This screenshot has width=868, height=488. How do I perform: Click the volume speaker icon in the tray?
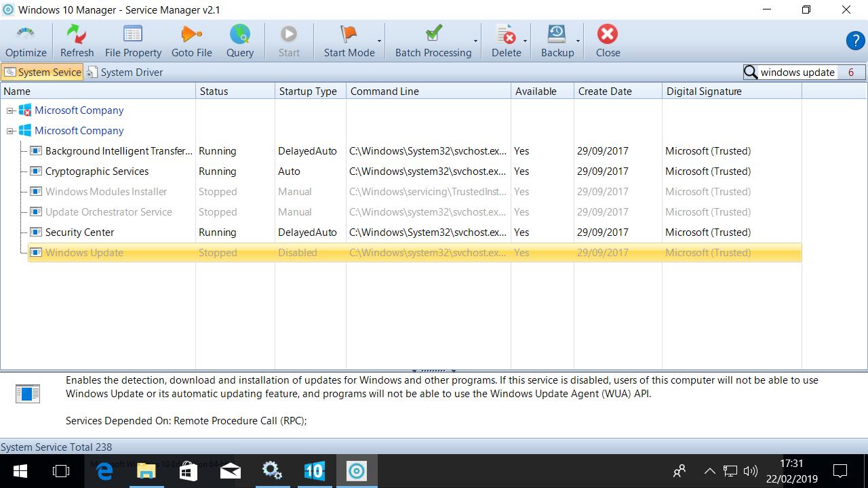pyautogui.click(x=750, y=471)
